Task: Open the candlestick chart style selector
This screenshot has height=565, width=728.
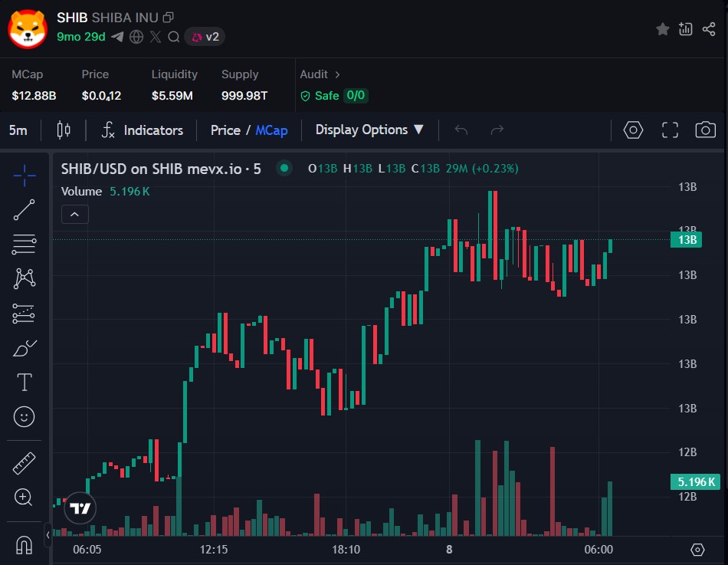Action: [x=64, y=130]
